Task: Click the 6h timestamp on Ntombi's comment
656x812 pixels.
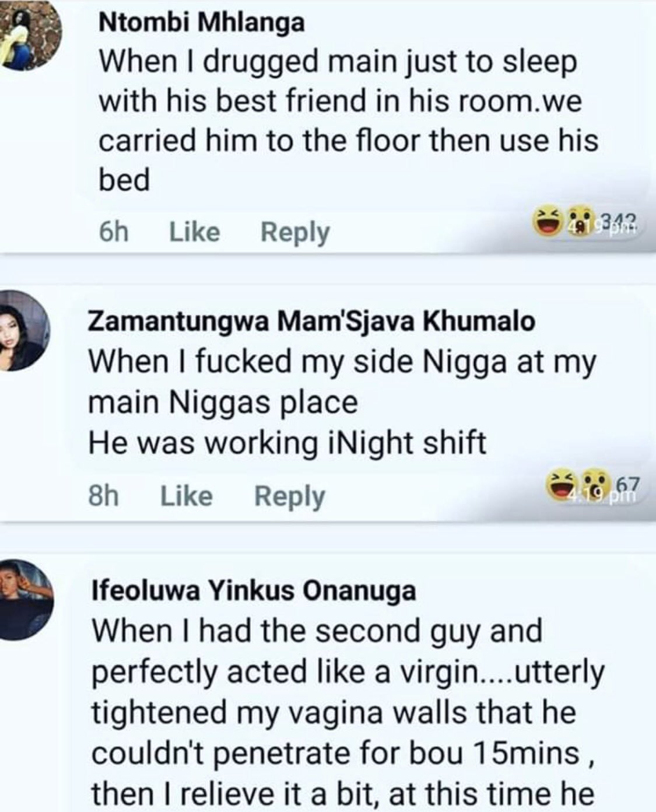Action: pyautogui.click(x=113, y=232)
